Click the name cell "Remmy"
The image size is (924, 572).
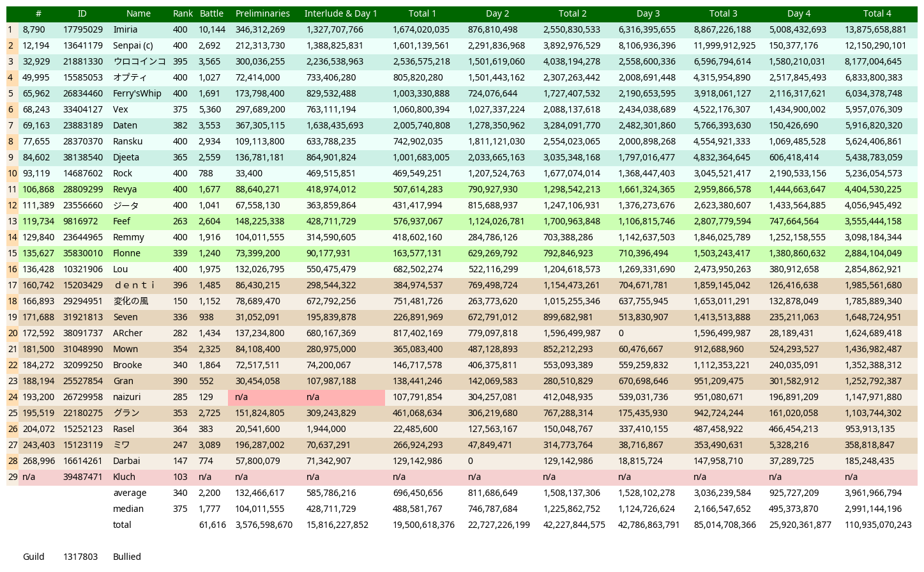128,237
